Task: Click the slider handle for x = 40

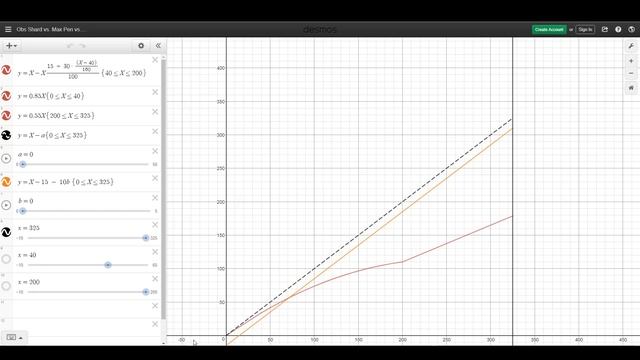Action: pos(108,265)
